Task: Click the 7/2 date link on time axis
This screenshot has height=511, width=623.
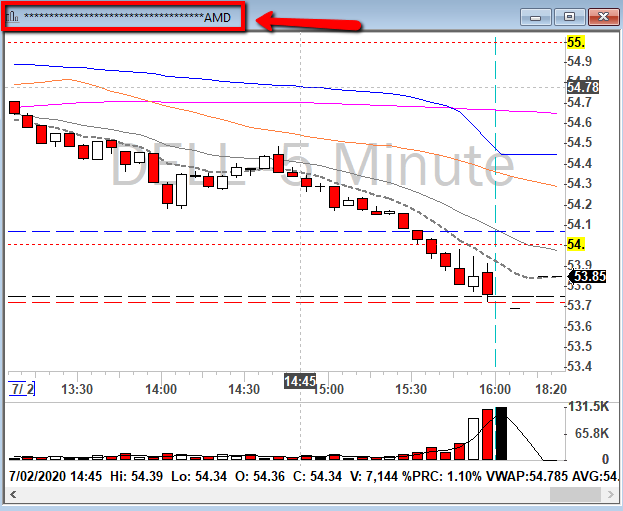Action: (x=21, y=388)
